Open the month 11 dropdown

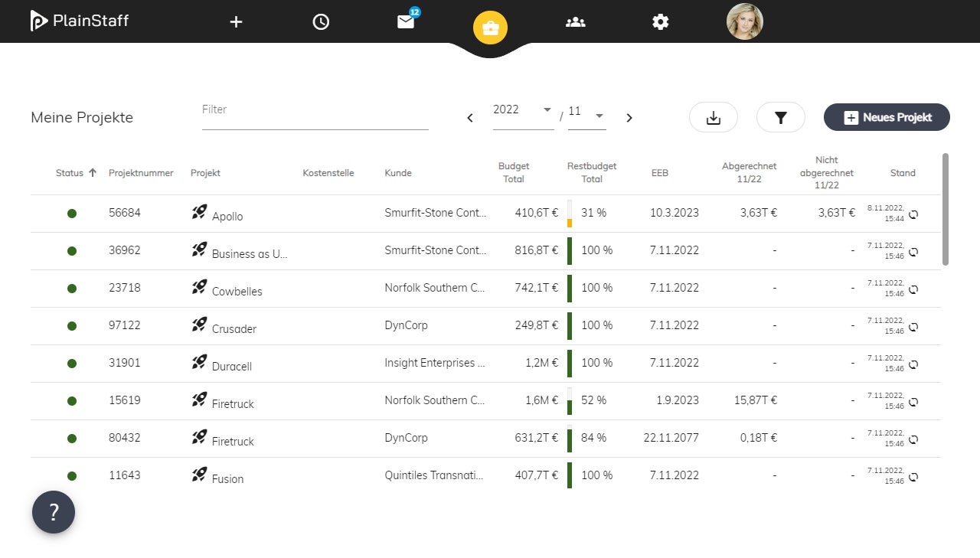[x=586, y=112]
